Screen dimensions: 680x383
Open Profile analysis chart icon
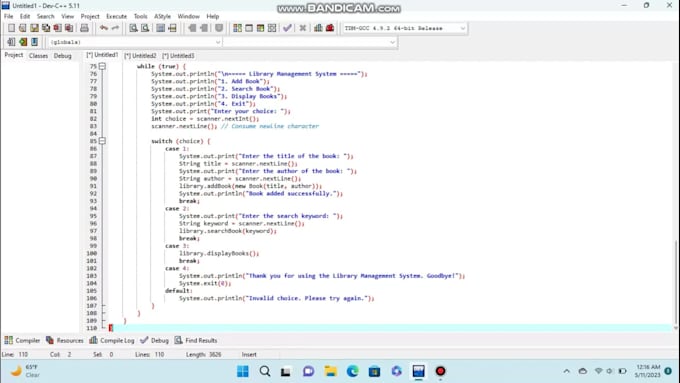(x=318, y=28)
